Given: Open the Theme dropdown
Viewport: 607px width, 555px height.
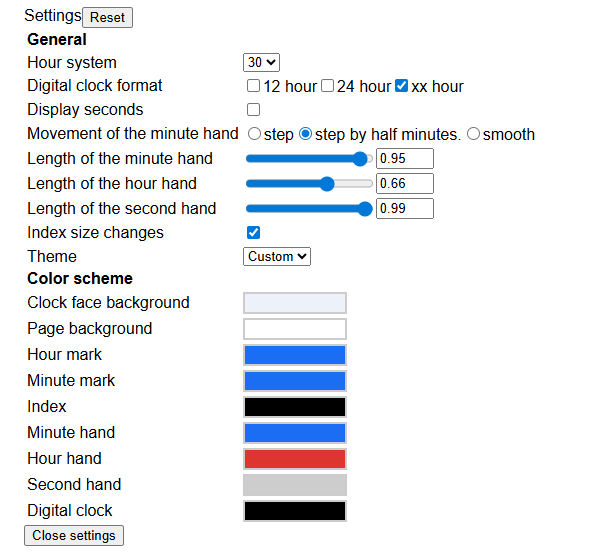Looking at the screenshot, I should tap(277, 256).
